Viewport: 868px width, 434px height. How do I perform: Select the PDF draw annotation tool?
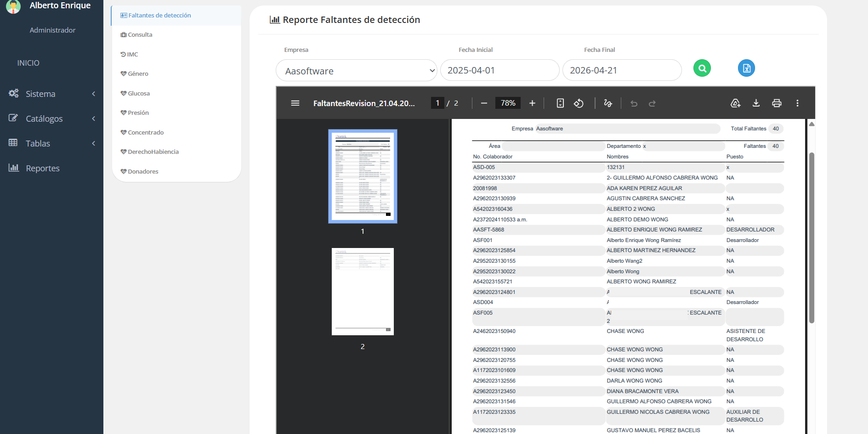(x=608, y=103)
